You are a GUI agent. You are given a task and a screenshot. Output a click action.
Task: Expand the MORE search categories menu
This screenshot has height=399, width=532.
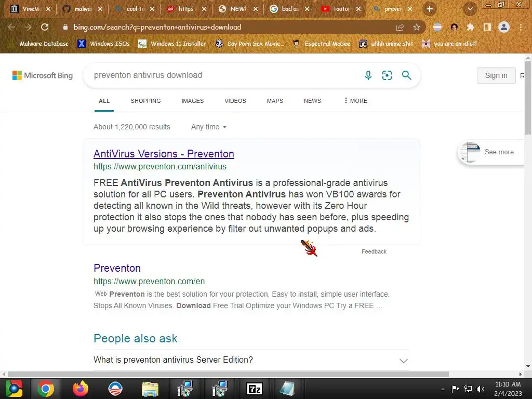pyautogui.click(x=355, y=101)
